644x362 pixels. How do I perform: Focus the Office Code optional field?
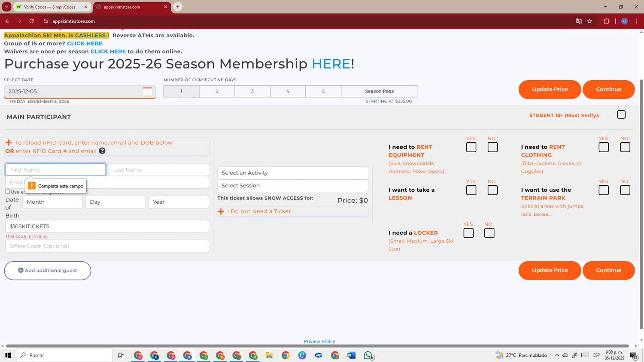(x=107, y=246)
